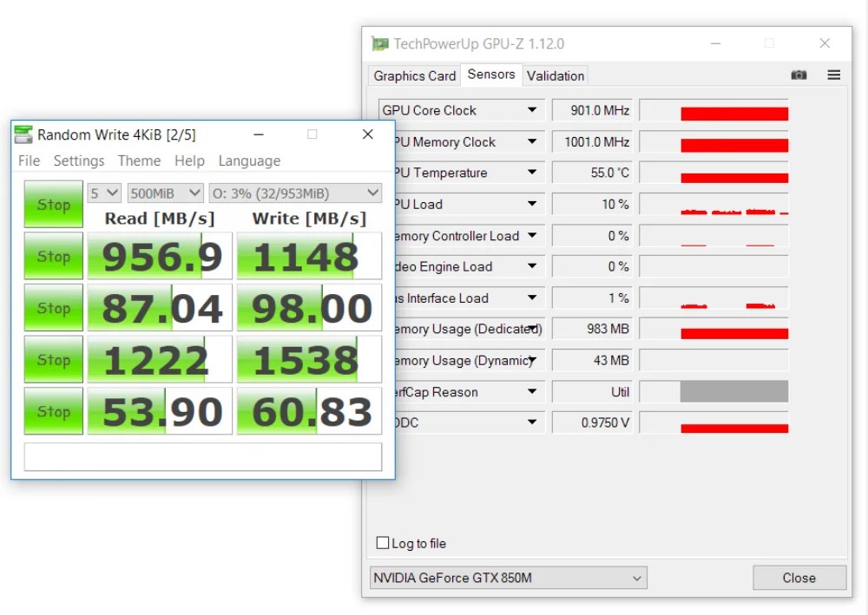The width and height of the screenshot is (868, 615).
Task: Click the 1148 write speed result
Action: click(309, 256)
